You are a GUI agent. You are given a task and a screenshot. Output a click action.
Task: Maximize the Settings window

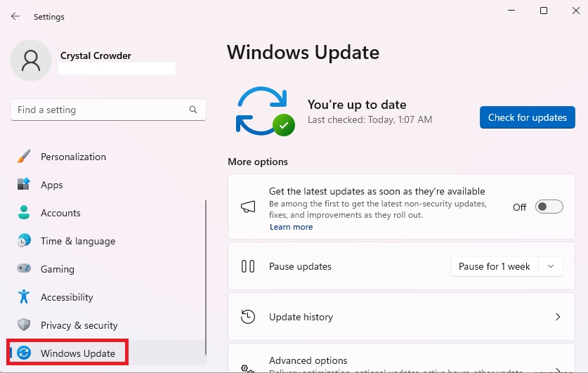point(543,11)
